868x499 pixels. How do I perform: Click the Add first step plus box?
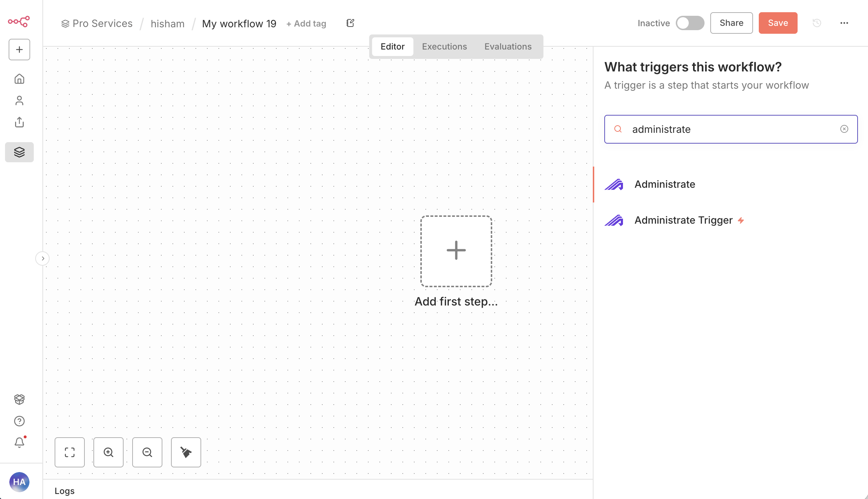[456, 251]
